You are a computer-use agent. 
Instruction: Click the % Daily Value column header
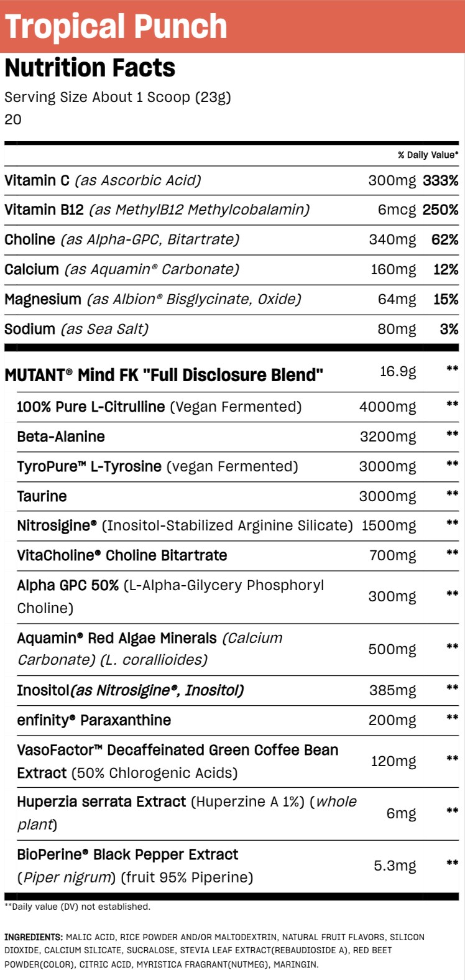[x=428, y=155]
